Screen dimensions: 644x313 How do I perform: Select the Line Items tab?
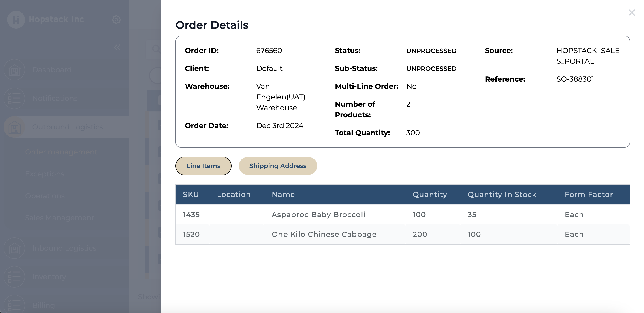coord(203,166)
